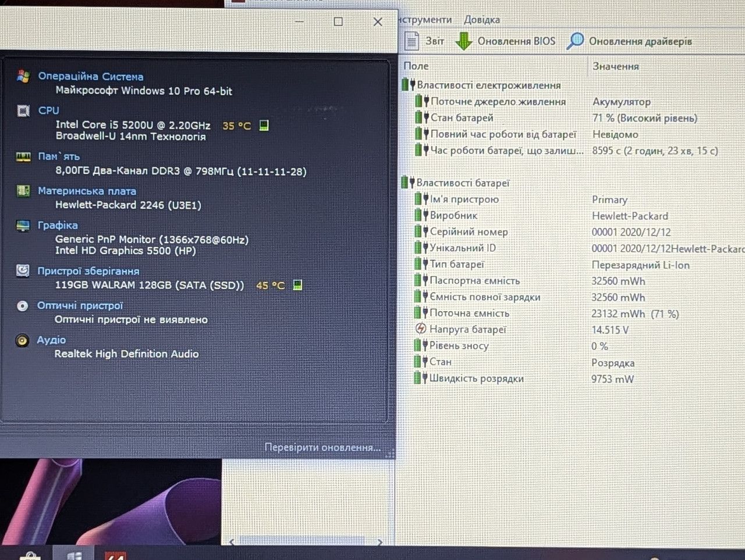Open the Оптичні пристрої section link

coord(80,306)
